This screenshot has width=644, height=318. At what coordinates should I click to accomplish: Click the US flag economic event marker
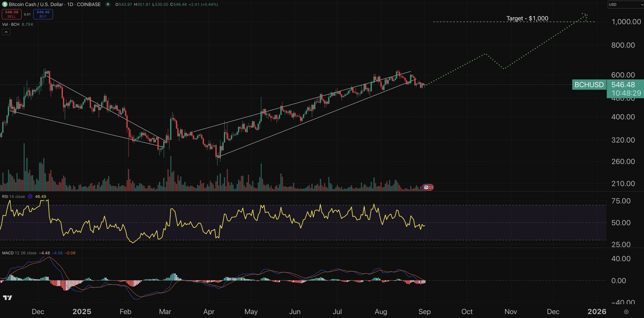point(426,187)
